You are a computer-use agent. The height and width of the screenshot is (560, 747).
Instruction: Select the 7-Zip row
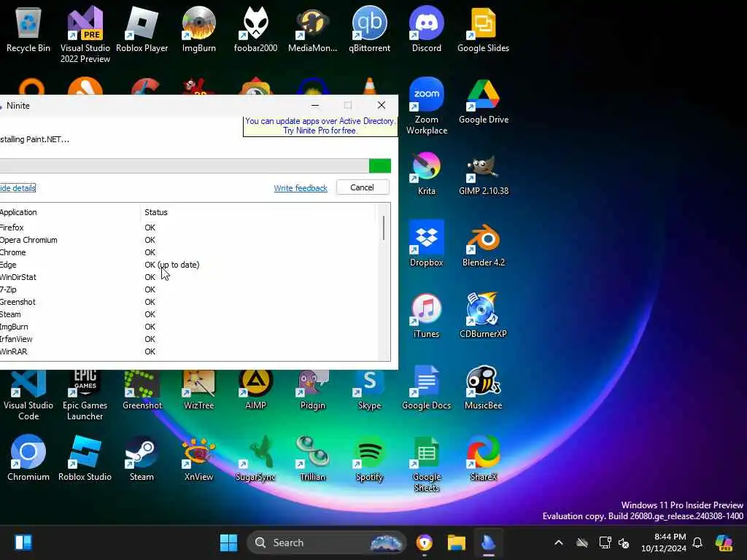coord(187,289)
